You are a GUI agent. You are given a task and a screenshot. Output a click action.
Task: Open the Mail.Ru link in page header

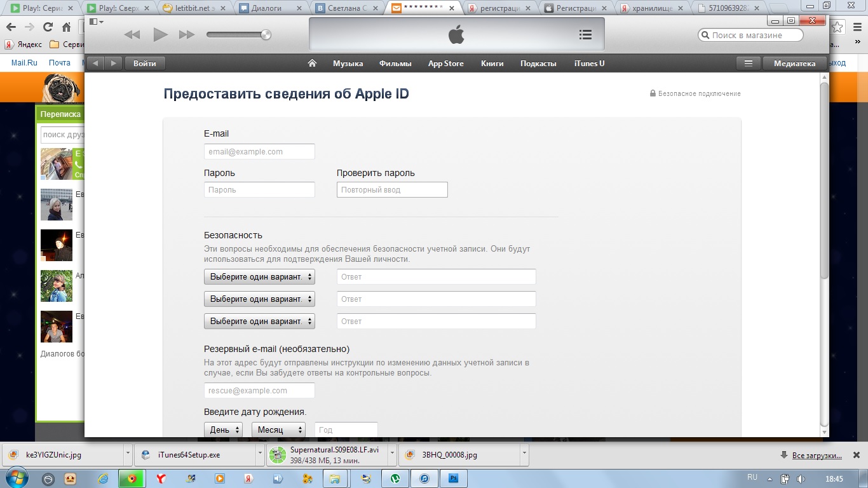point(25,63)
